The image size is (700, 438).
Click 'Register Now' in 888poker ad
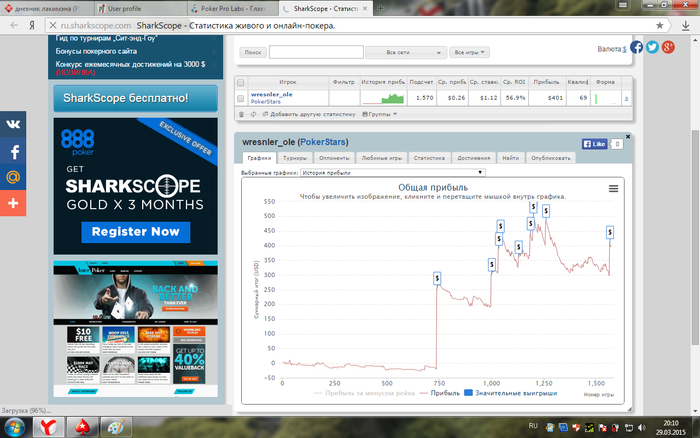point(136,232)
